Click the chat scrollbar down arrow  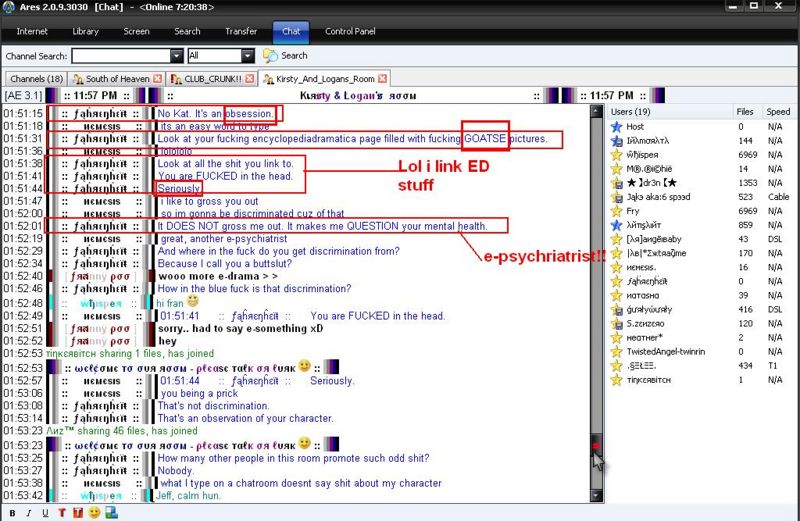(x=597, y=495)
